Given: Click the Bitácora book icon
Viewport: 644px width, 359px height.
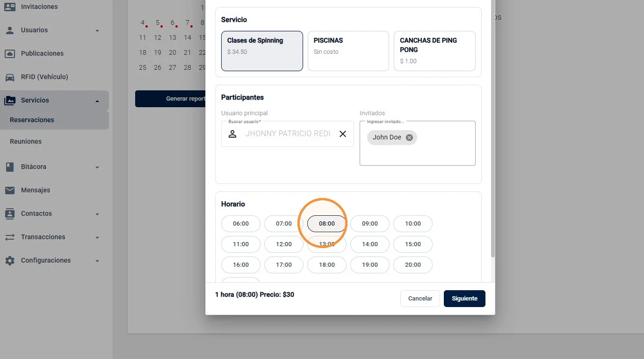Looking at the screenshot, I should click(x=10, y=167).
